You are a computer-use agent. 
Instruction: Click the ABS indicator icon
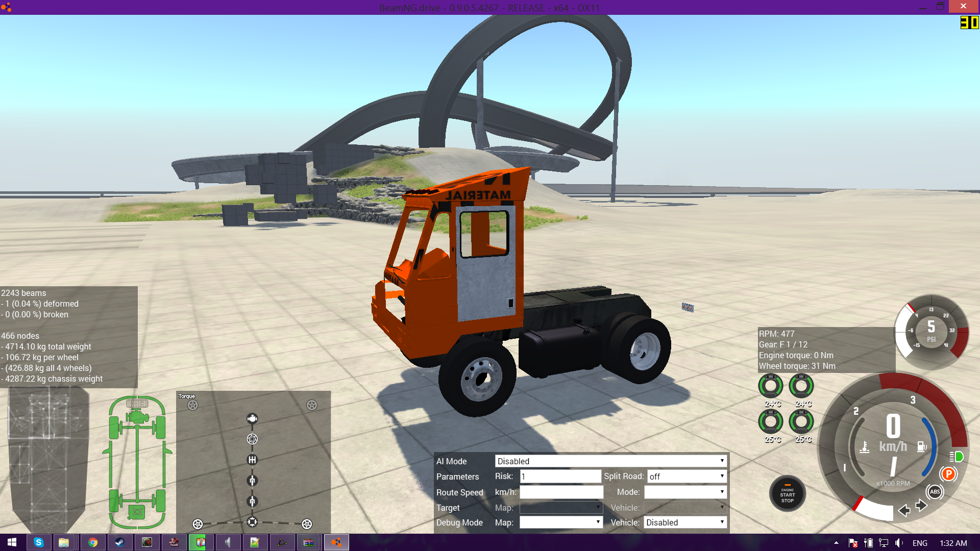click(x=935, y=492)
